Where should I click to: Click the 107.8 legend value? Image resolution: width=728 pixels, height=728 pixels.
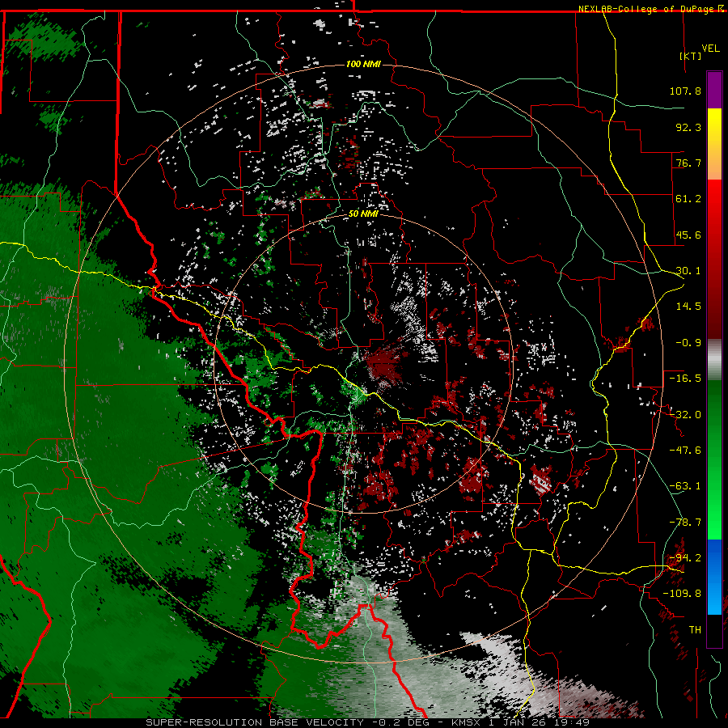point(685,91)
